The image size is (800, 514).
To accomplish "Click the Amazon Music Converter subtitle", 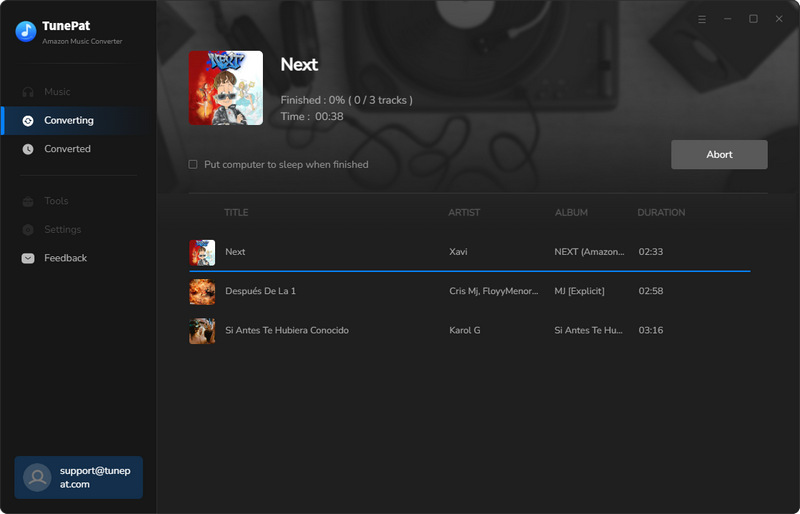I will pyautogui.click(x=82, y=41).
